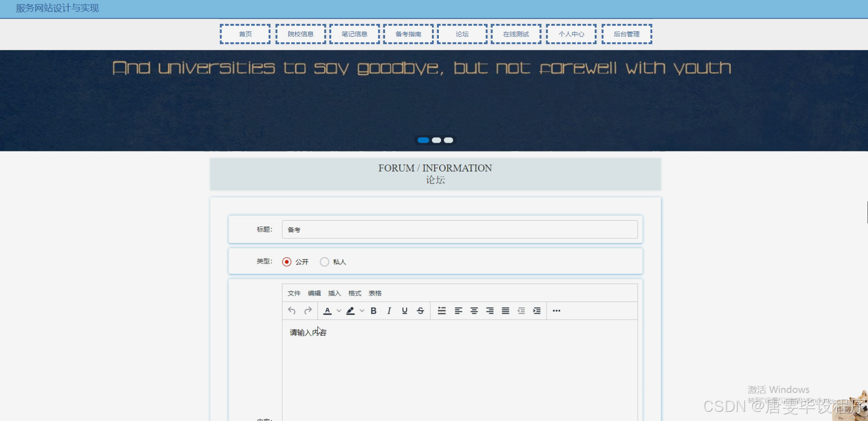868x421 pixels.
Task: Open the 文件 editor menu
Action: (294, 293)
